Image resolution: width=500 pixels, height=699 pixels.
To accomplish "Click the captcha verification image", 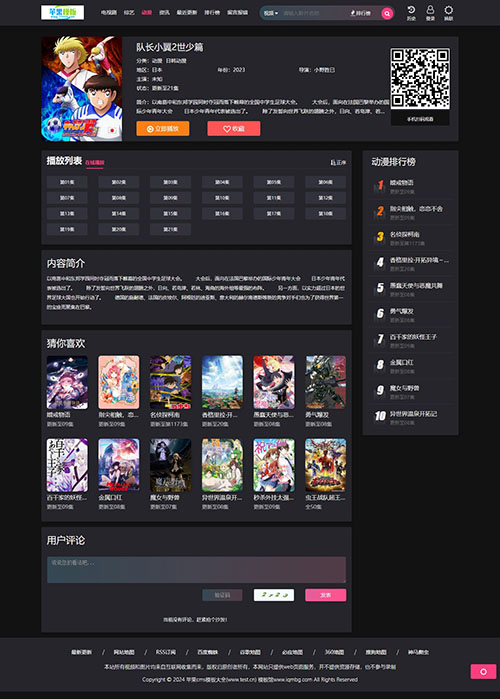I will click(274, 595).
